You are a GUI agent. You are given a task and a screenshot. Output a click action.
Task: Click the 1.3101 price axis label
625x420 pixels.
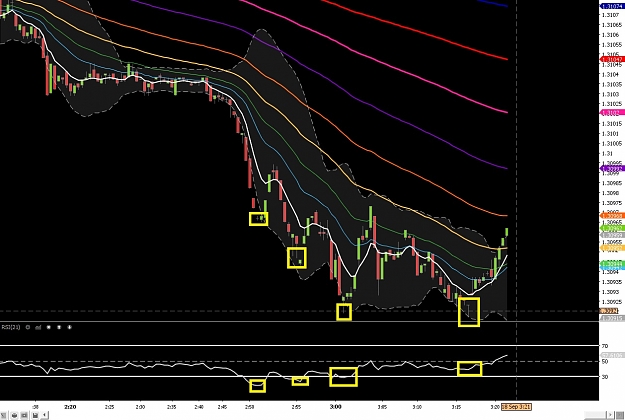click(x=611, y=133)
